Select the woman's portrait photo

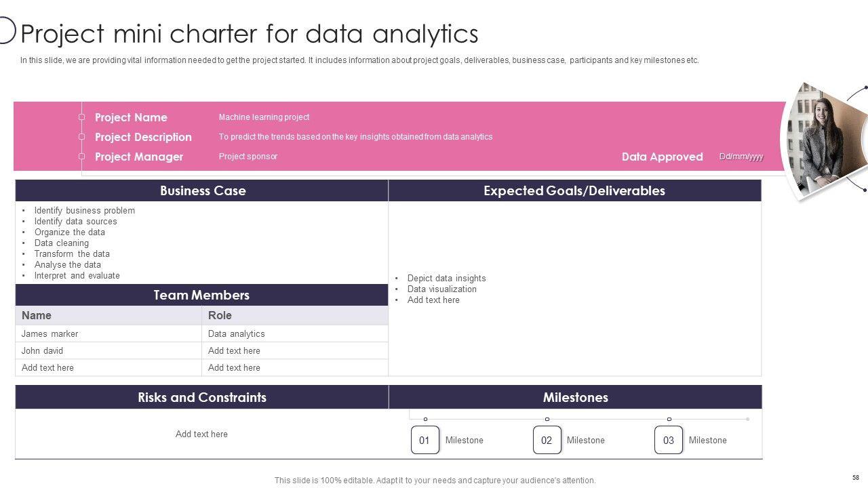823,139
